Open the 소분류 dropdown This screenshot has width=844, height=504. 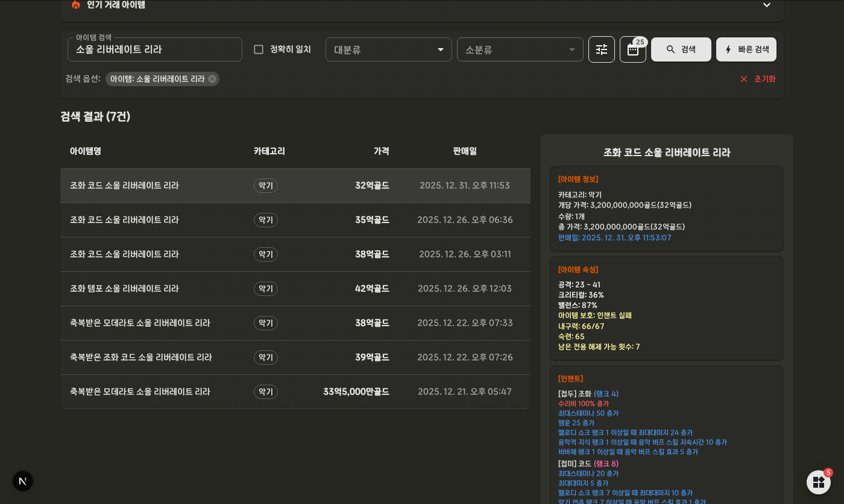[520, 49]
